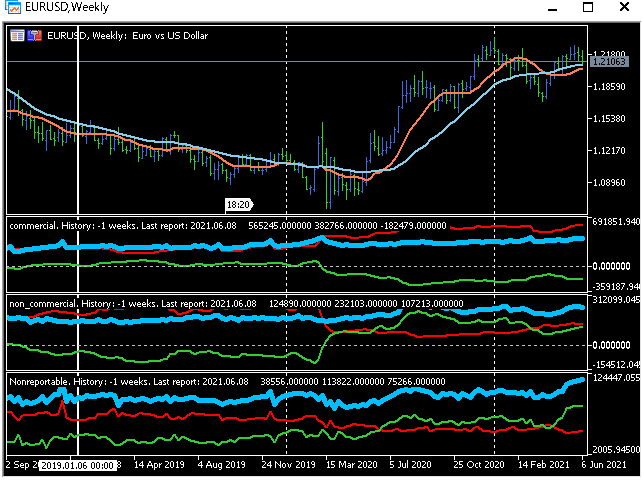Click the -359187.94 scale value

(615, 286)
